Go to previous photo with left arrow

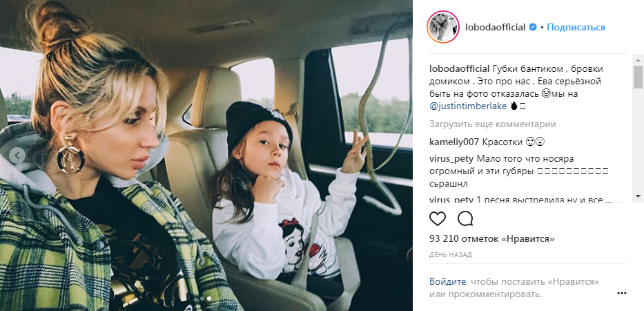17,155
